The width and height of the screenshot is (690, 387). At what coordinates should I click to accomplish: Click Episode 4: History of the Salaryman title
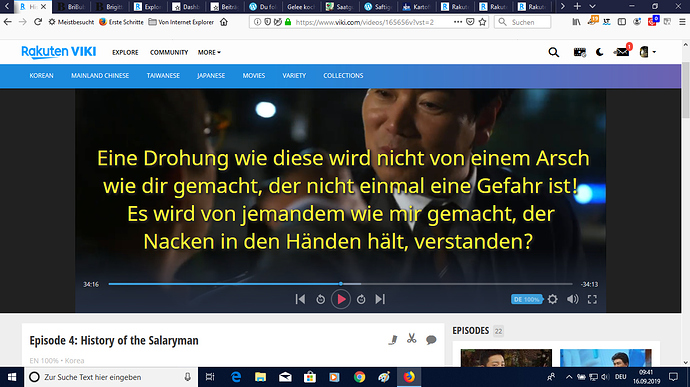click(x=114, y=340)
